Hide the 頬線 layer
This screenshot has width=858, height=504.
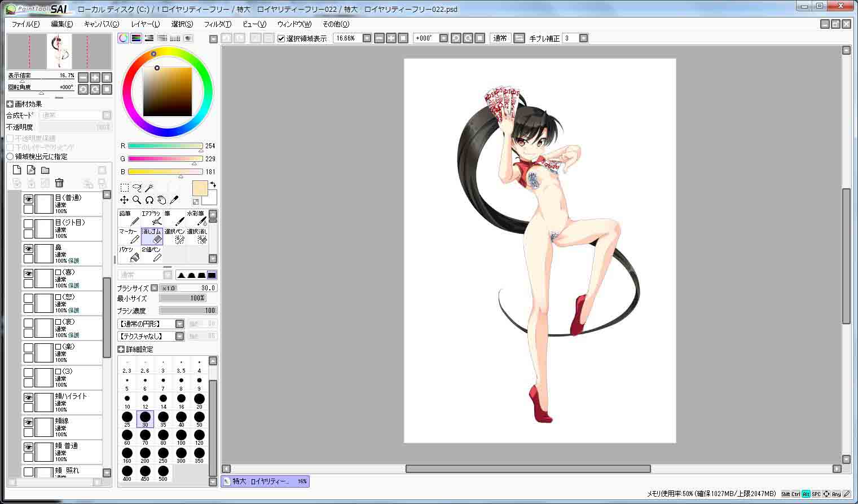point(28,422)
